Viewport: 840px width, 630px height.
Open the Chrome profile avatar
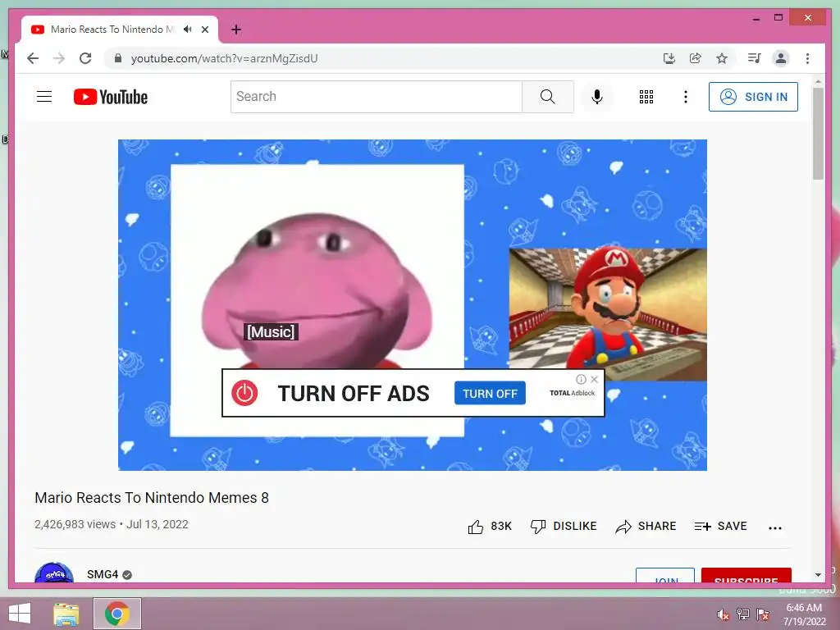coord(781,58)
